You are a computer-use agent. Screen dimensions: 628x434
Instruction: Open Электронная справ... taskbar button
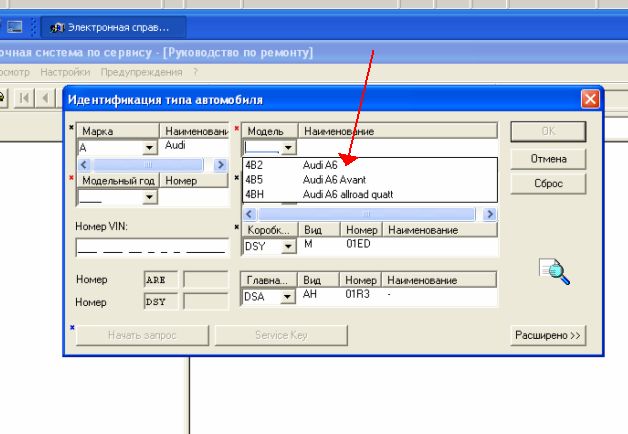[113, 27]
